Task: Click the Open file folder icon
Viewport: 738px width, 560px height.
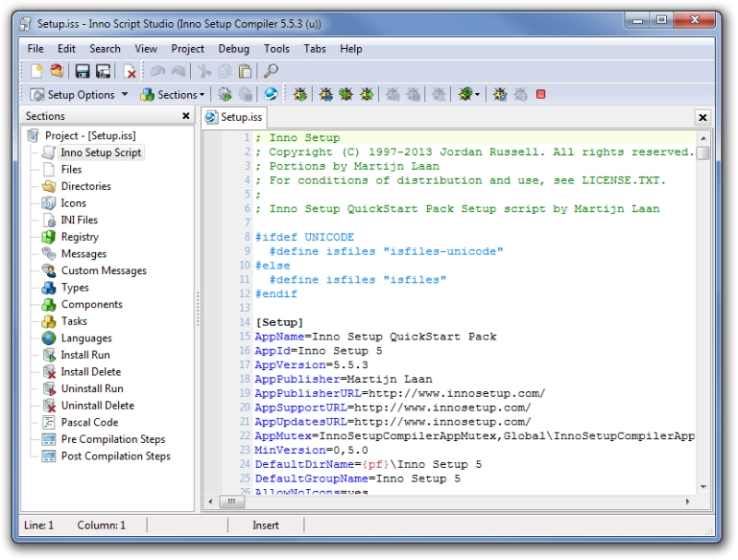Action: tap(57, 71)
